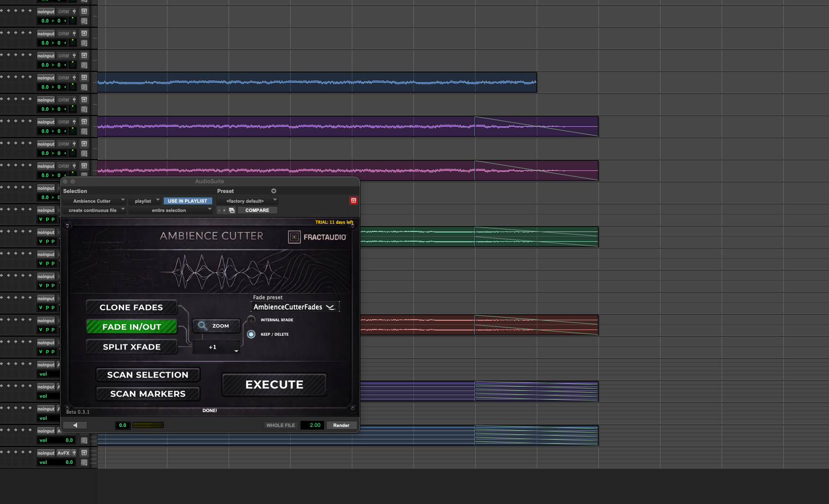Click the track view icon on the blue clip track
829x504 pixels.
pos(84,77)
